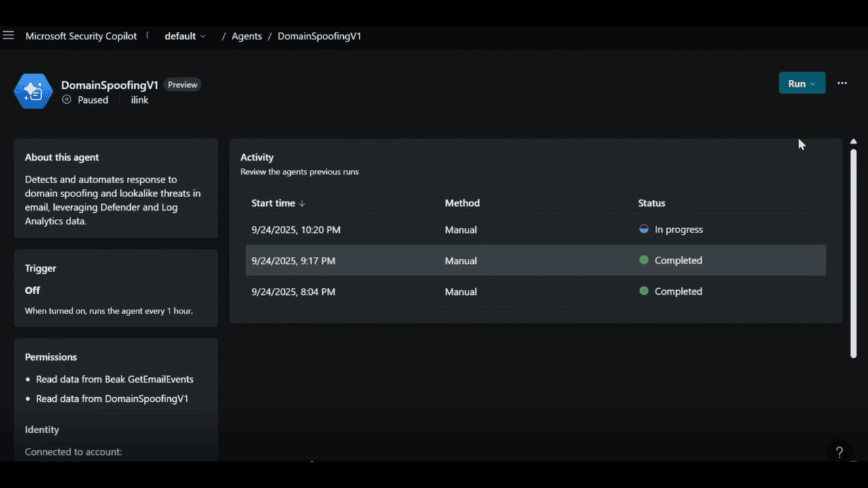Click the Preview badge

[x=182, y=85]
